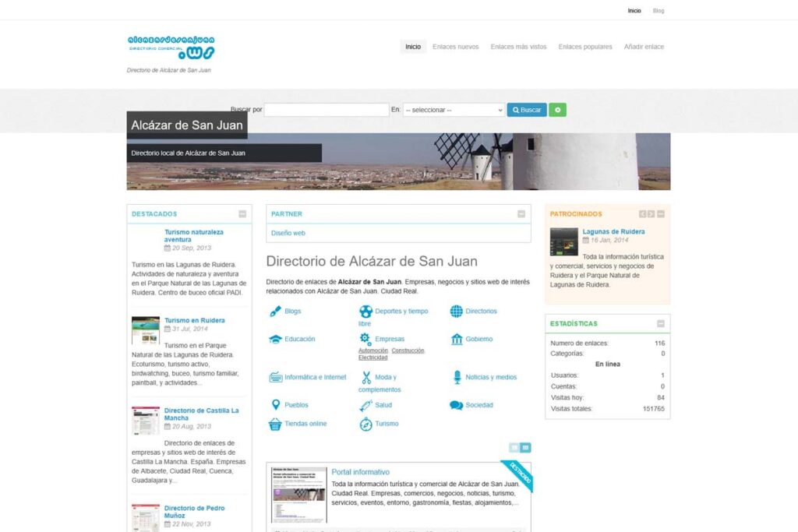Click the Salud syringe icon
This screenshot has height=532, width=798.
coord(365,405)
